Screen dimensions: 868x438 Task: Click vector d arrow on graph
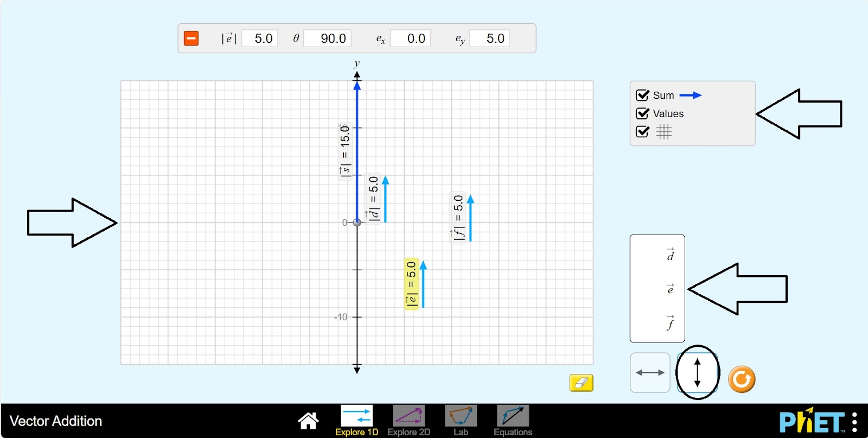click(385, 200)
